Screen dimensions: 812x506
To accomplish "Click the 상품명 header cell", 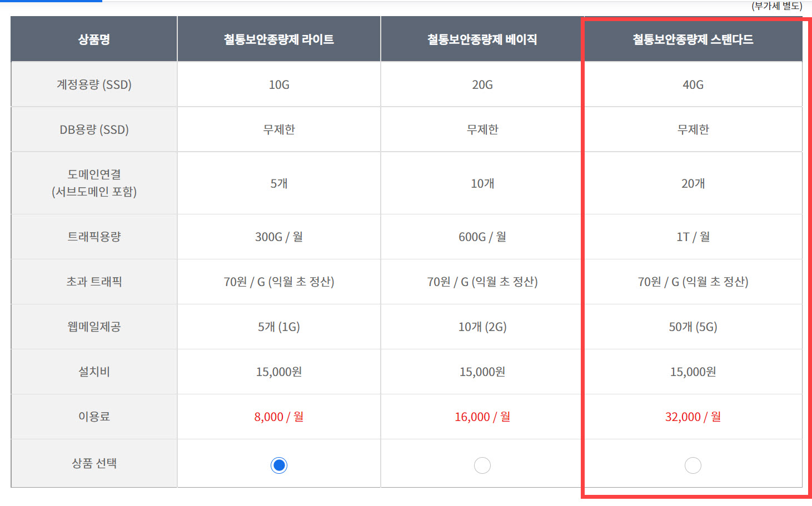I will click(x=93, y=38).
